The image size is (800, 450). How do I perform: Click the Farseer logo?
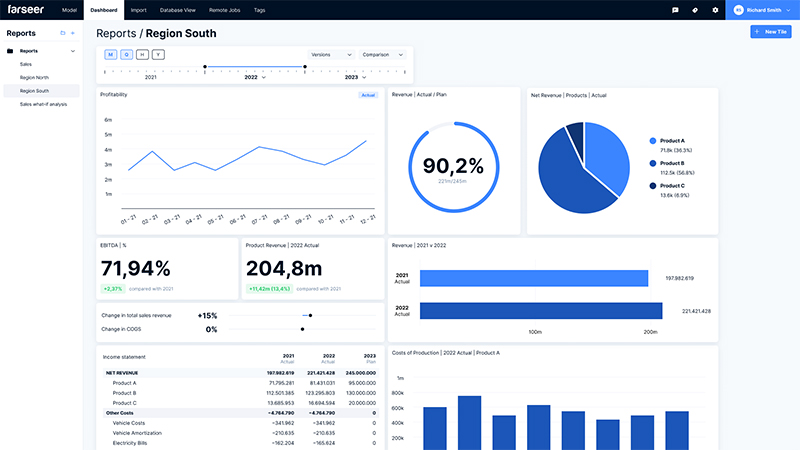[x=26, y=9]
